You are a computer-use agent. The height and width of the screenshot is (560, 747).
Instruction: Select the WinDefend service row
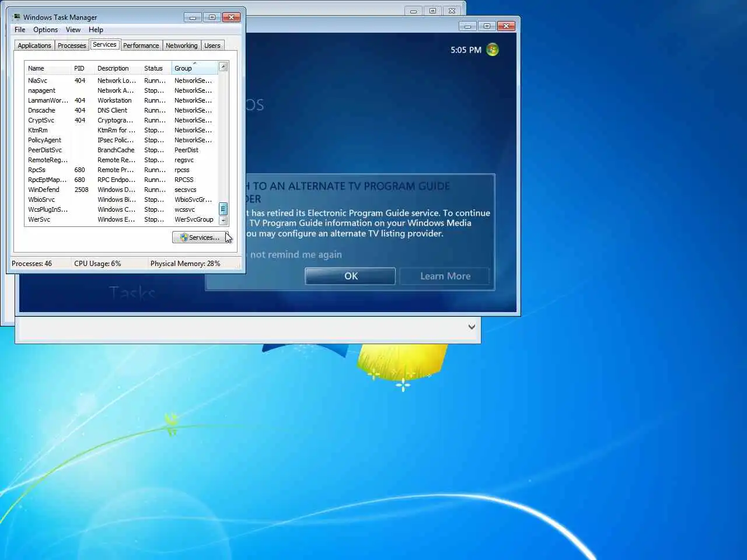(121, 190)
